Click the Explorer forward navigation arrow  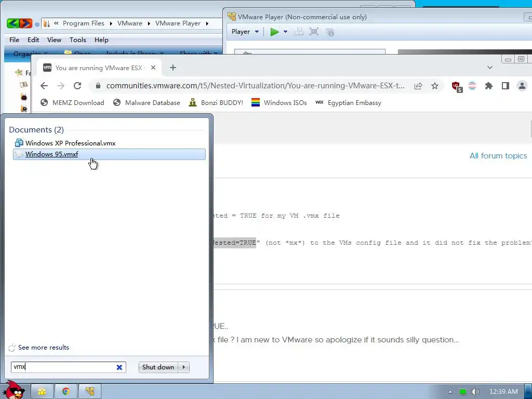tap(26, 23)
